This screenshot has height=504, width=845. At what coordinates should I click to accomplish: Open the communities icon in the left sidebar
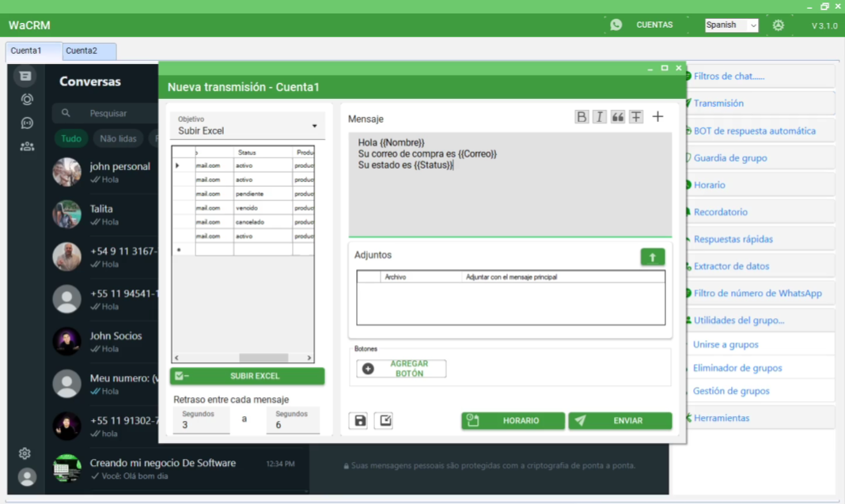(x=25, y=146)
